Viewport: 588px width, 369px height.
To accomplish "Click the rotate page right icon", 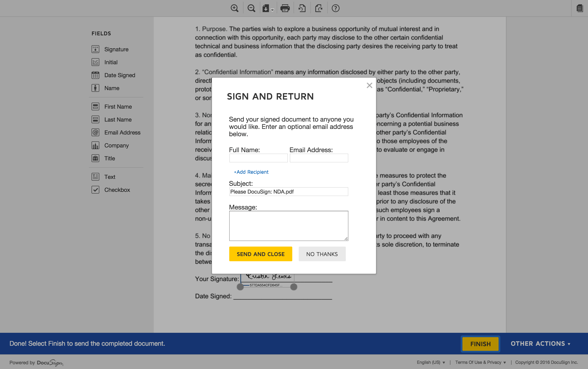I will (319, 8).
